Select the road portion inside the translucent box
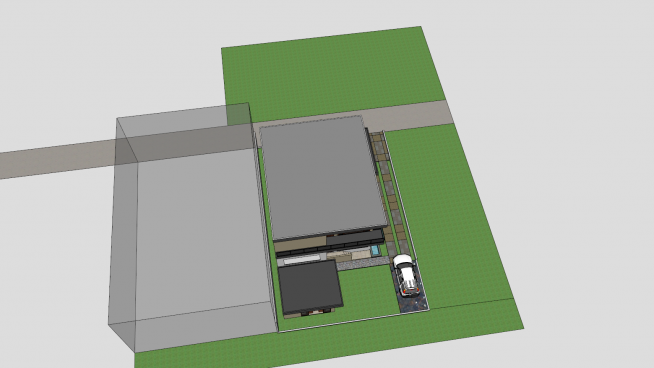 (x=184, y=144)
